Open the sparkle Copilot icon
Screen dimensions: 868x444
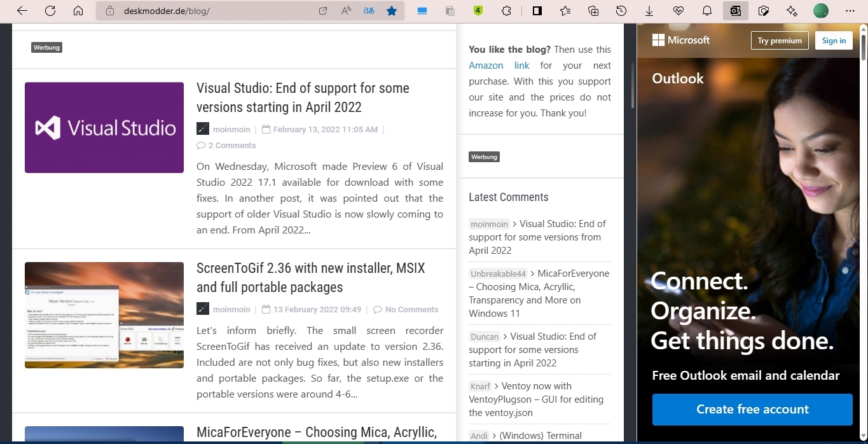792,11
